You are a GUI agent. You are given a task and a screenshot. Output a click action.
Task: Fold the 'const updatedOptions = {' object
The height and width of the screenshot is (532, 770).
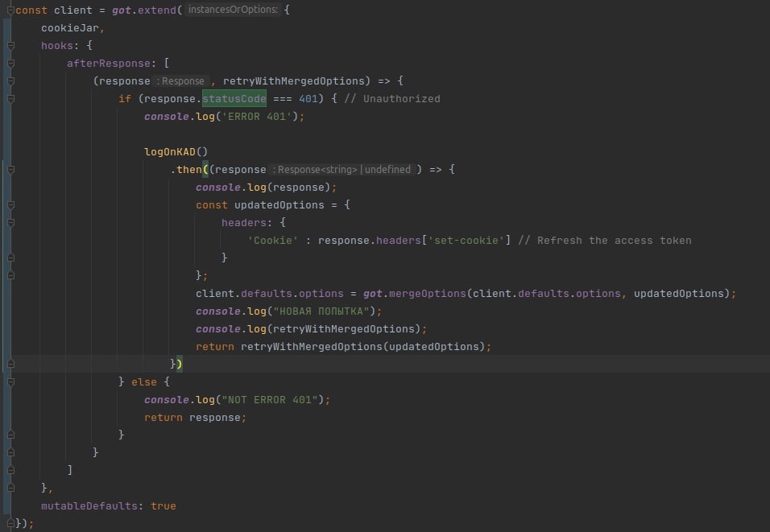click(x=10, y=204)
